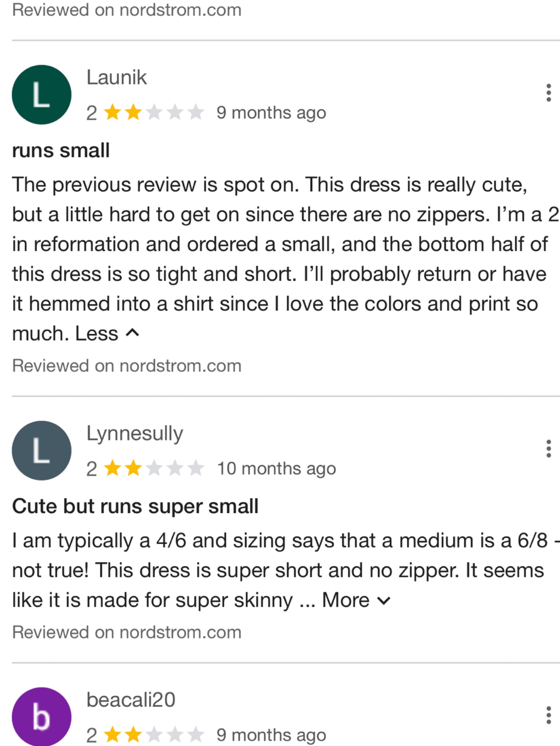
Task: Open the three-dot menu for Launik's review
Action: 548,92
